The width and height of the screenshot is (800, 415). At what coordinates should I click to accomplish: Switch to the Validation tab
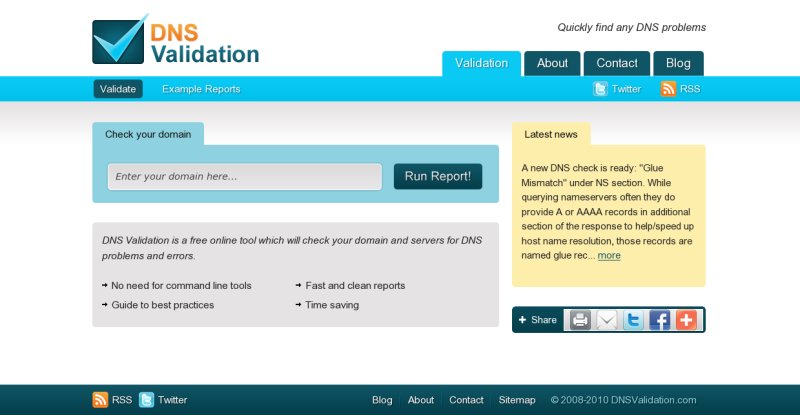tap(481, 63)
